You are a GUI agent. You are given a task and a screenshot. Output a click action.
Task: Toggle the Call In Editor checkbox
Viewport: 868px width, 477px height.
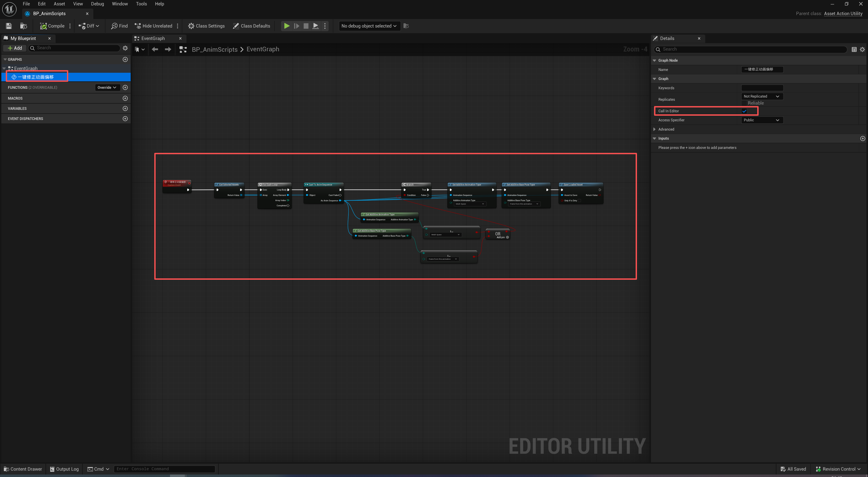click(744, 111)
